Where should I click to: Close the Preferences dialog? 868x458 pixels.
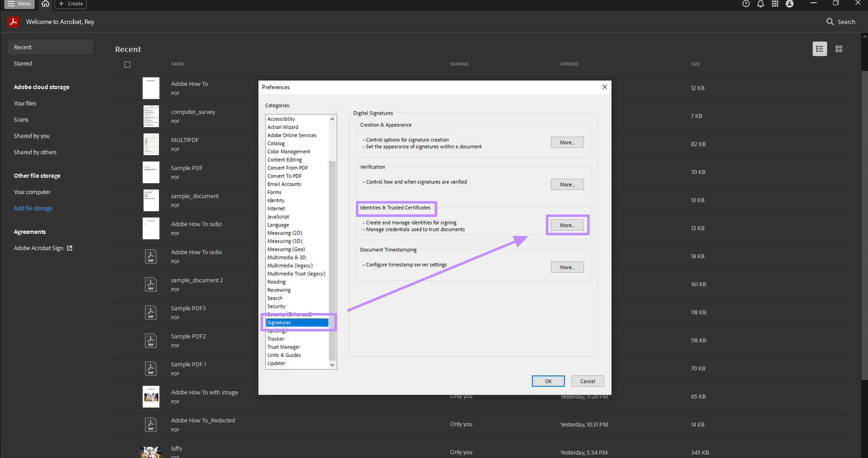coord(604,87)
